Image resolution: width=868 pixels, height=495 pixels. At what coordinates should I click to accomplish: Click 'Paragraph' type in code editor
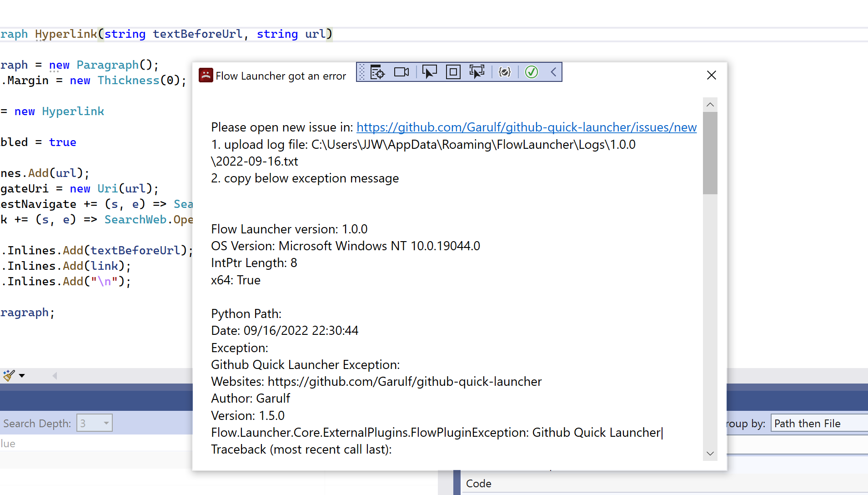pos(107,65)
